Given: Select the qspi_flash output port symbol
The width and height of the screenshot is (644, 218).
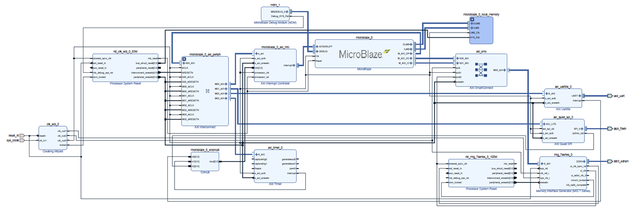Looking at the screenshot, I should point(610,129).
